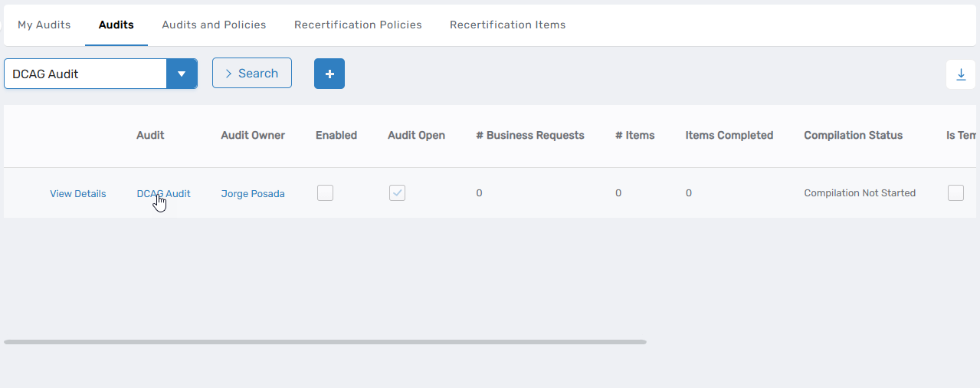
Task: Open View Details link for the audit
Action: [78, 194]
